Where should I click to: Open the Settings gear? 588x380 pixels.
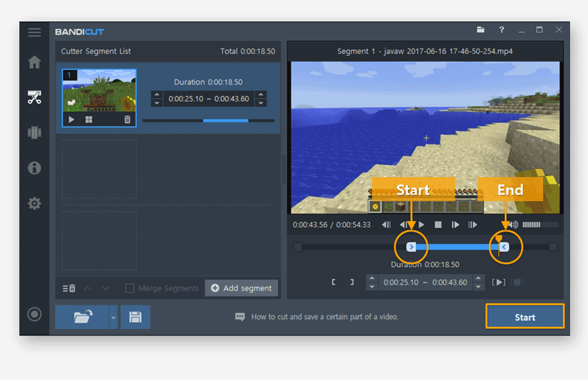34,203
